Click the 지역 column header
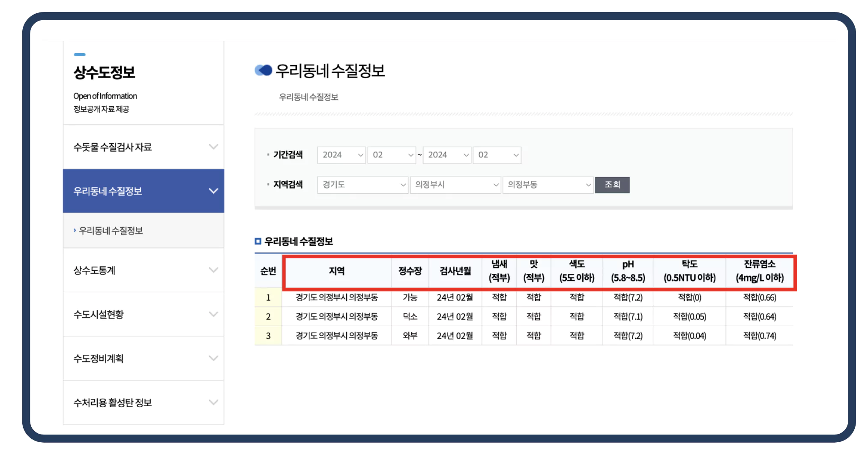The height and width of the screenshot is (456, 868). click(337, 271)
